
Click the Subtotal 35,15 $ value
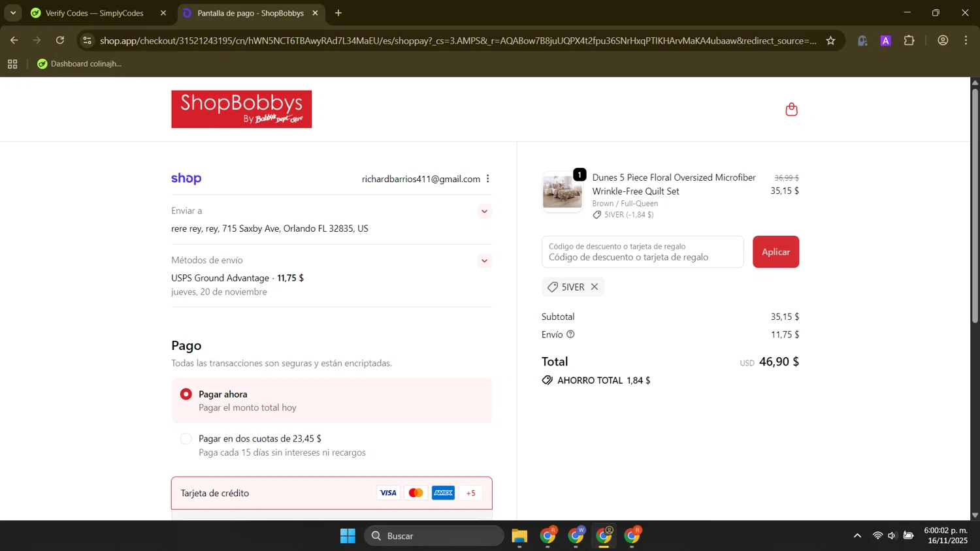pos(785,317)
